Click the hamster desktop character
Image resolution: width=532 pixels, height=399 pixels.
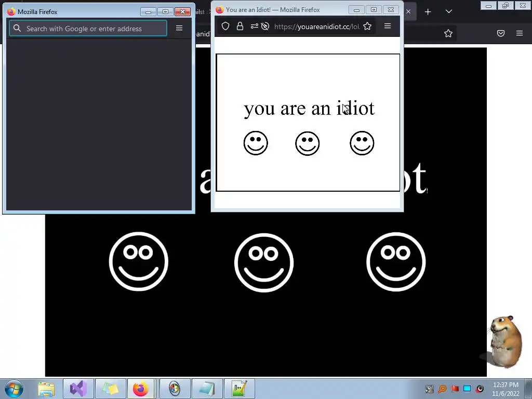click(x=505, y=341)
